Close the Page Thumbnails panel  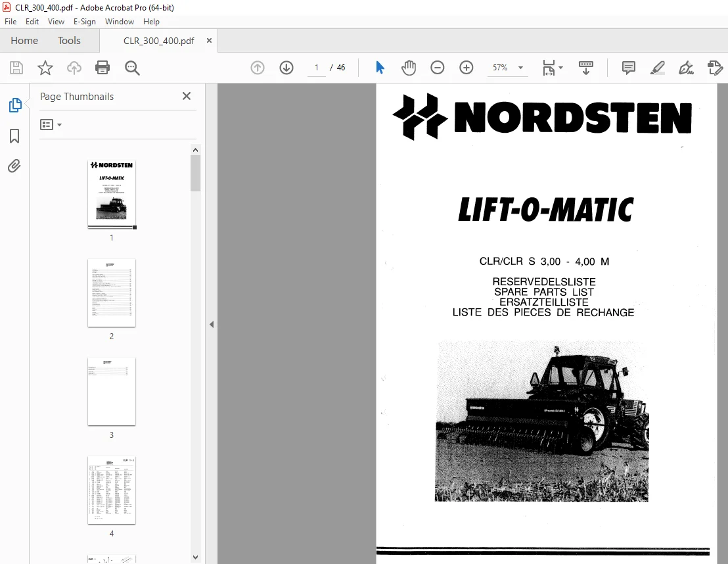tap(187, 96)
